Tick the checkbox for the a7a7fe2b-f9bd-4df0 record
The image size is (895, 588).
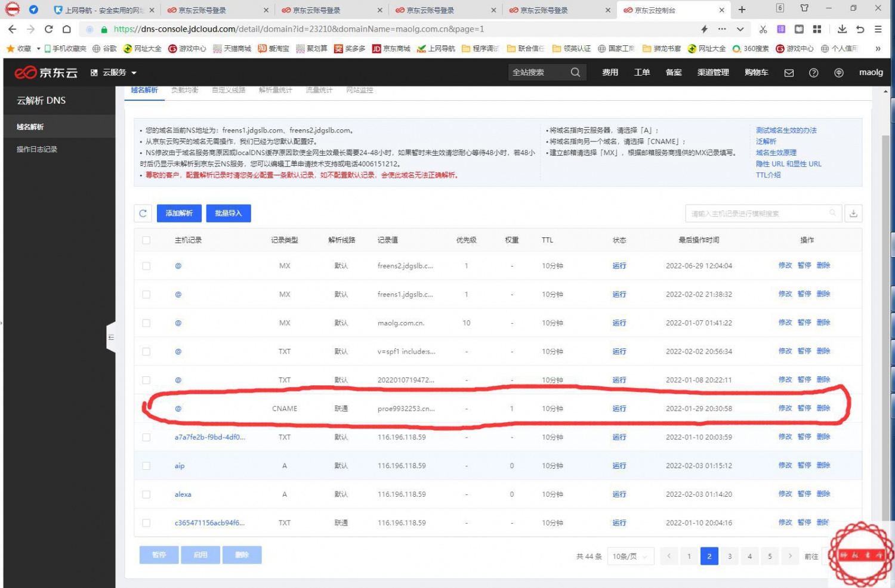click(x=146, y=437)
